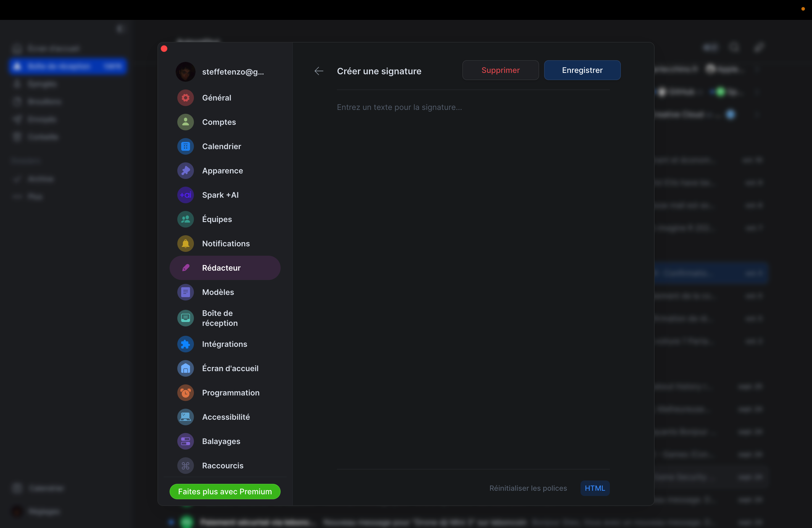812x528 pixels.
Task: Open Général settings gear icon
Action: (x=185, y=98)
